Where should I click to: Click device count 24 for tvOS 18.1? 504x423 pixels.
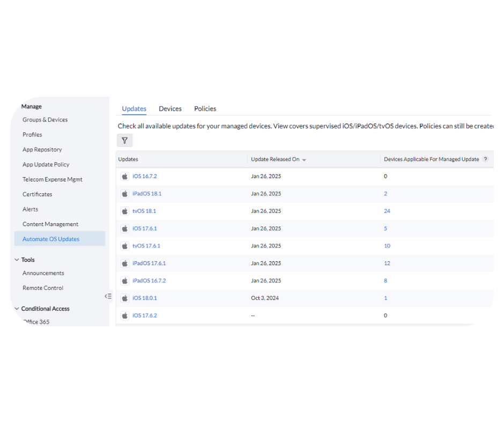[x=387, y=211]
